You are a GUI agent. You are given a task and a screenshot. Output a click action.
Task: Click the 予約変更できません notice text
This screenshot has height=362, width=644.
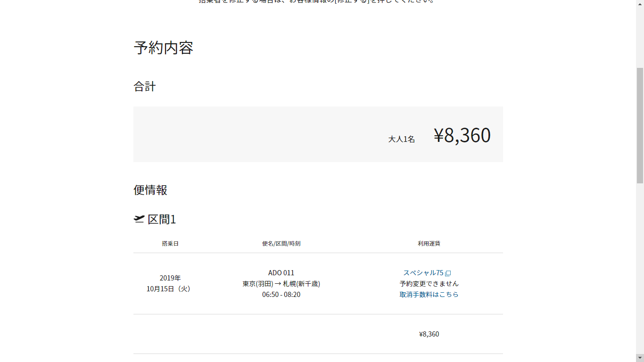(x=429, y=284)
